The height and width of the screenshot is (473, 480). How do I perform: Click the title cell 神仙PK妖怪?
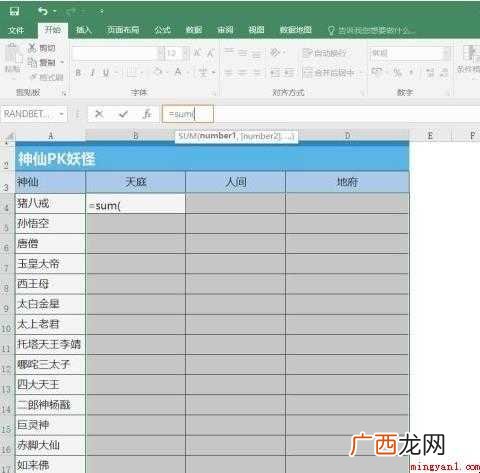pos(212,159)
